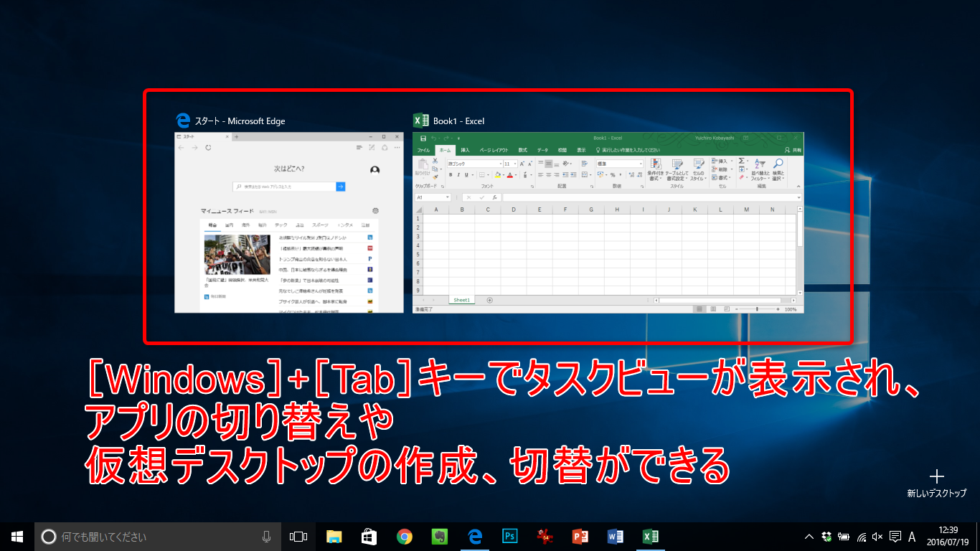Open Word from the taskbar
This screenshot has width=980, height=551.
point(615,536)
